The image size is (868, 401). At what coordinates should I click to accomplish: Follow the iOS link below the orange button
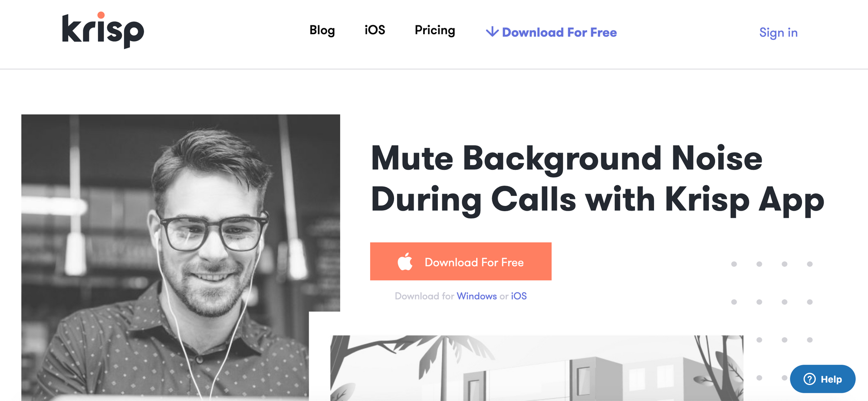pos(519,296)
